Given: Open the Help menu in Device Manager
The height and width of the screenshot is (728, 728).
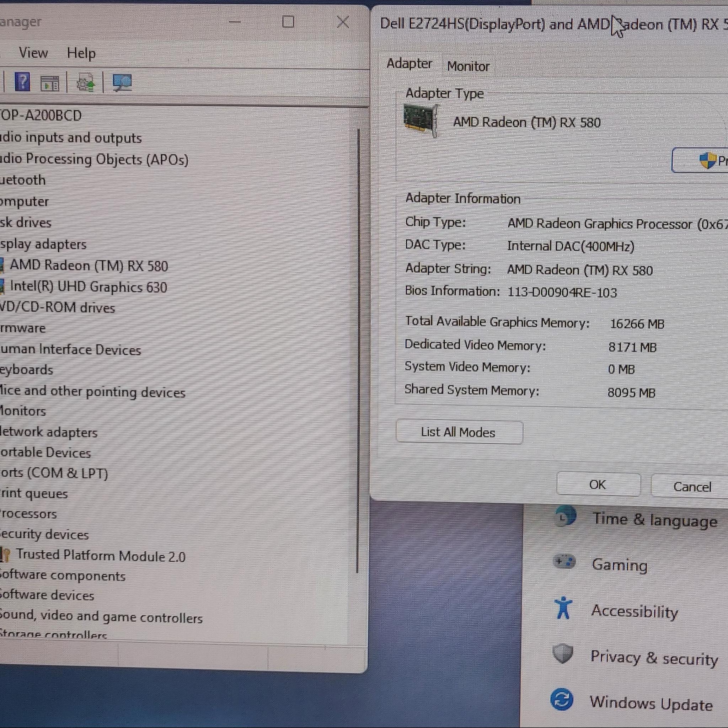Looking at the screenshot, I should [x=81, y=53].
